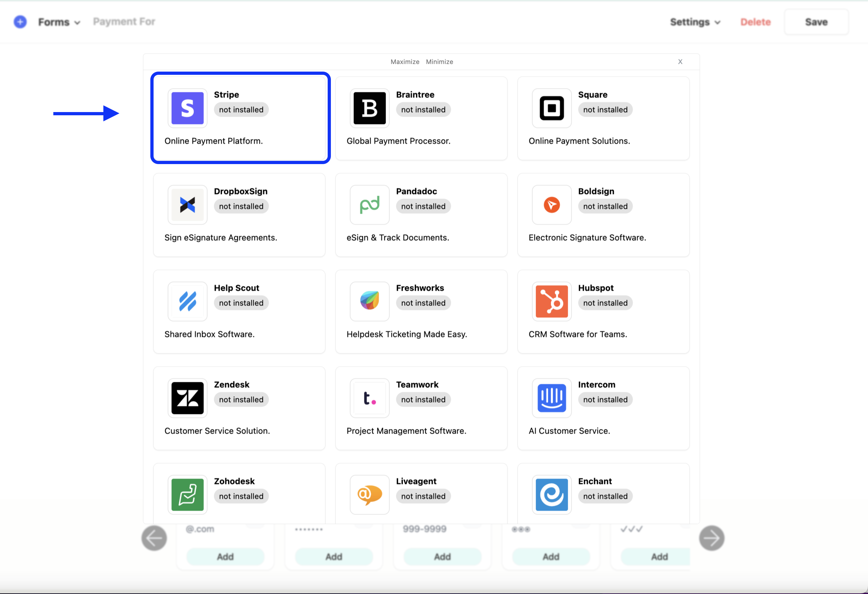Click the left arrow carousel button

(154, 538)
